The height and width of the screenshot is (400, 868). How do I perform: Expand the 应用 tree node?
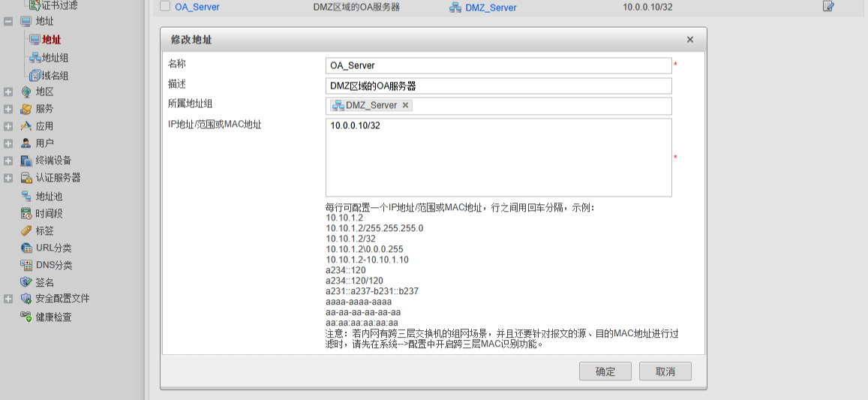[x=8, y=126]
